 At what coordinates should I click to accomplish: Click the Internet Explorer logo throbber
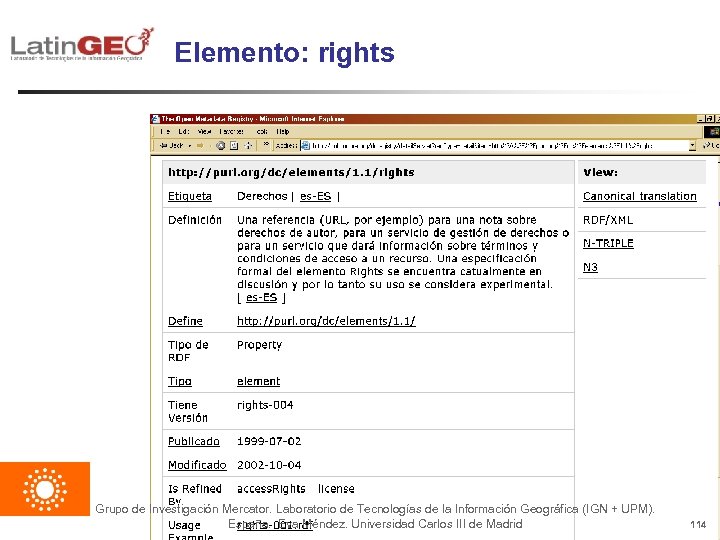tap(712, 132)
